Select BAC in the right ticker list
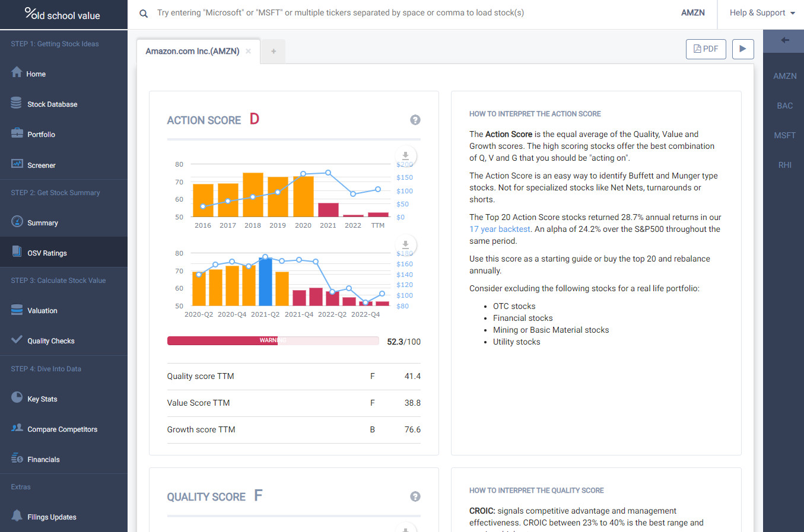This screenshot has width=804, height=532. click(784, 106)
